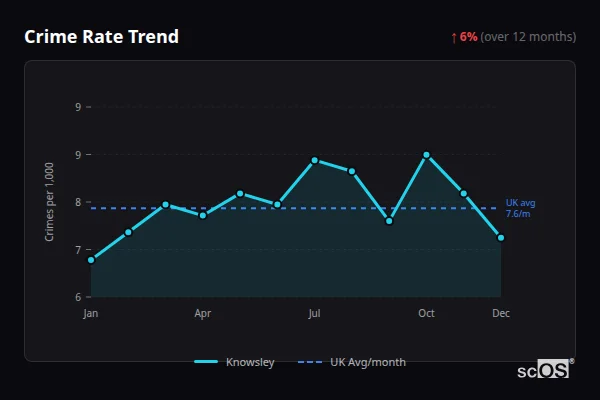Select the August data point

[x=352, y=171]
